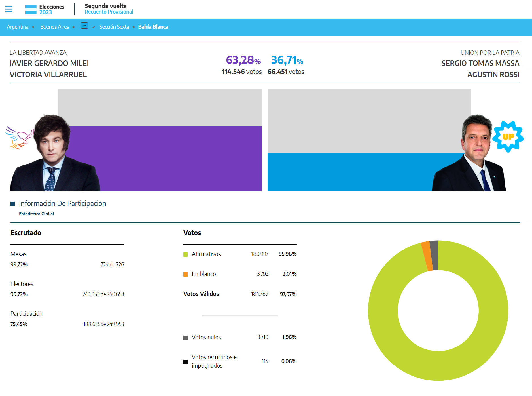Click the blue Massa result bar

[349, 172]
